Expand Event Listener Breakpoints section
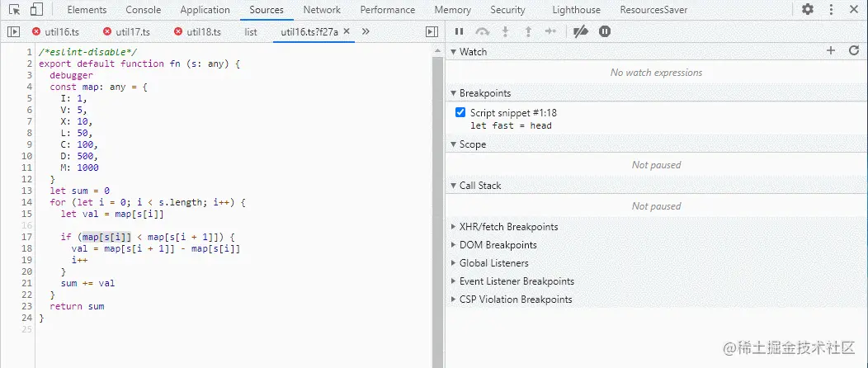The image size is (868, 368). (453, 281)
